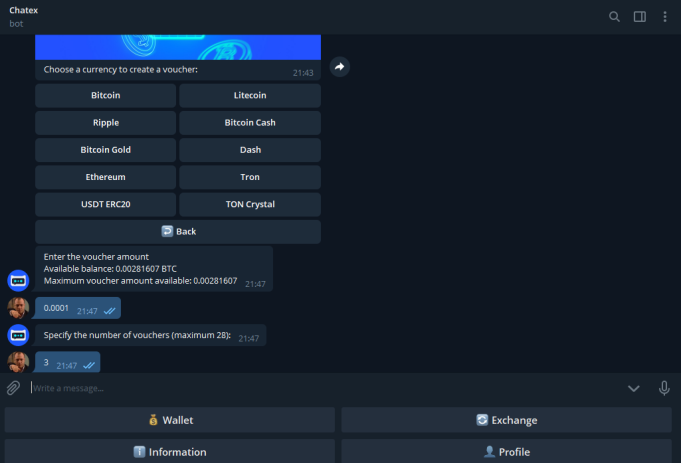This screenshot has width=681, height=463.
Task: Open the user avatar beside the '3' message
Action: 18,362
